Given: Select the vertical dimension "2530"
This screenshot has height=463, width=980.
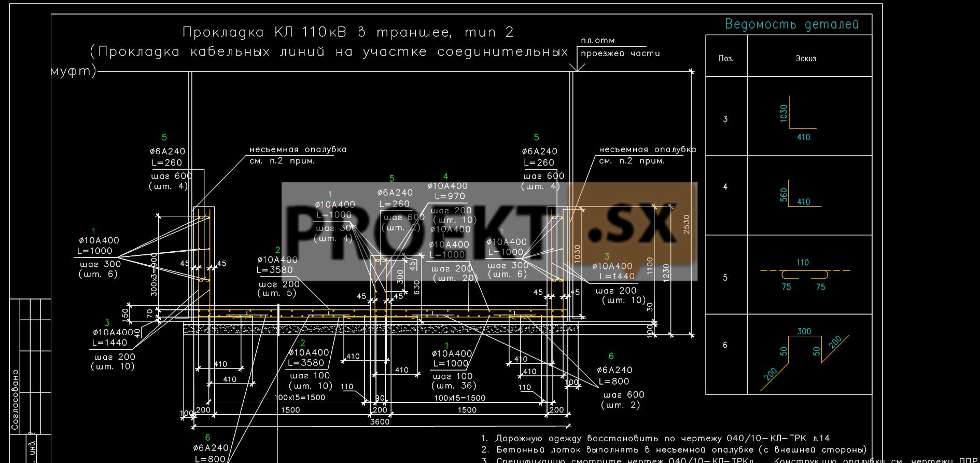Looking at the screenshot, I should click(687, 224).
